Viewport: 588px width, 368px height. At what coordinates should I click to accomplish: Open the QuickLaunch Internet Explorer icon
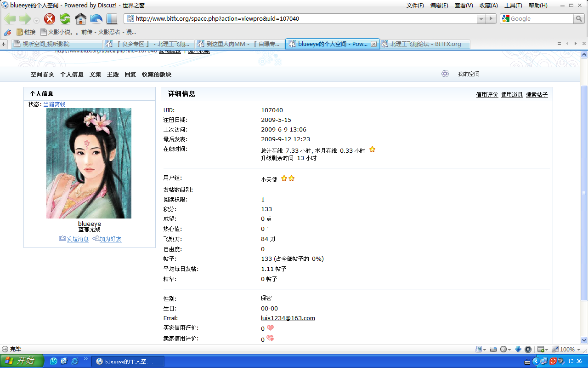[x=74, y=361]
